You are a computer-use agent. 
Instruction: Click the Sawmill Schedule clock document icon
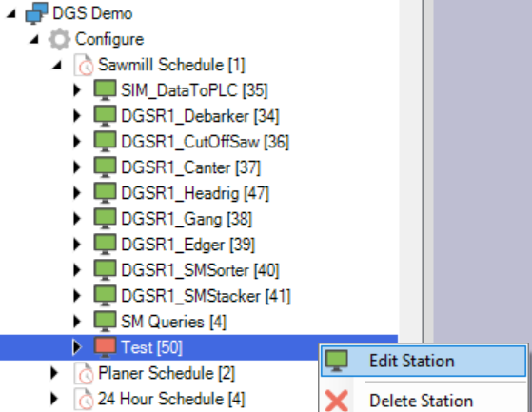84,65
